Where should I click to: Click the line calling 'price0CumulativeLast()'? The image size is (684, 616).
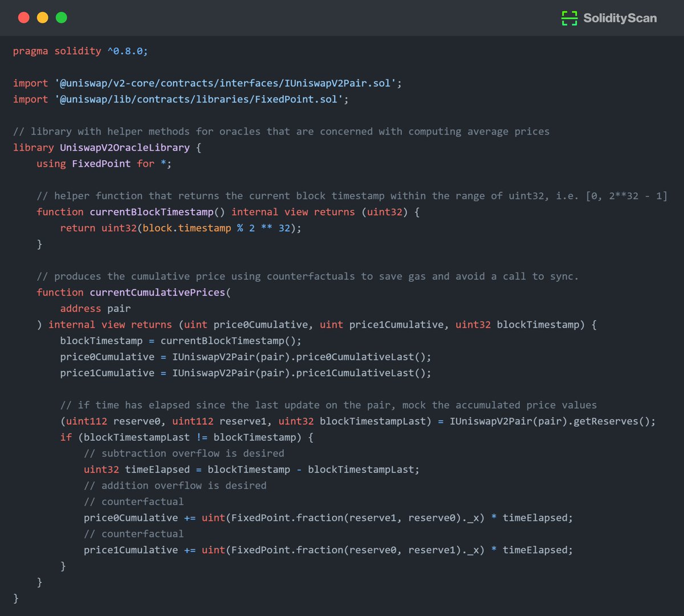pos(246,357)
